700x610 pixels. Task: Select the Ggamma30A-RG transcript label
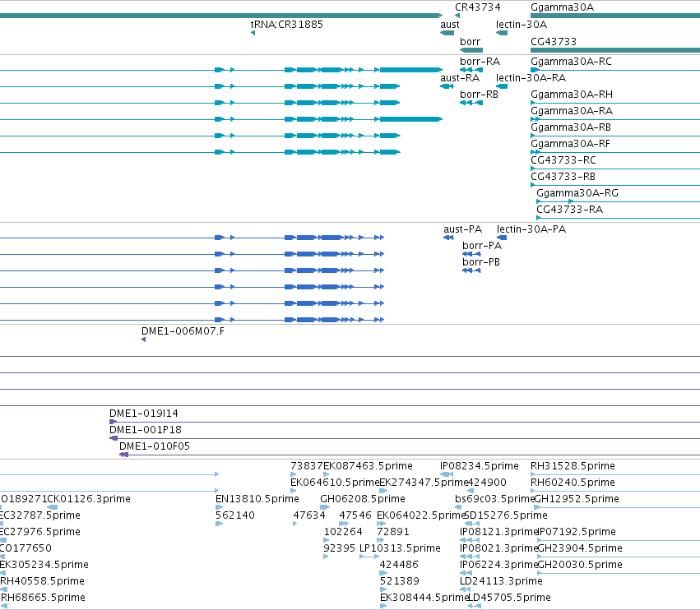pos(577,193)
